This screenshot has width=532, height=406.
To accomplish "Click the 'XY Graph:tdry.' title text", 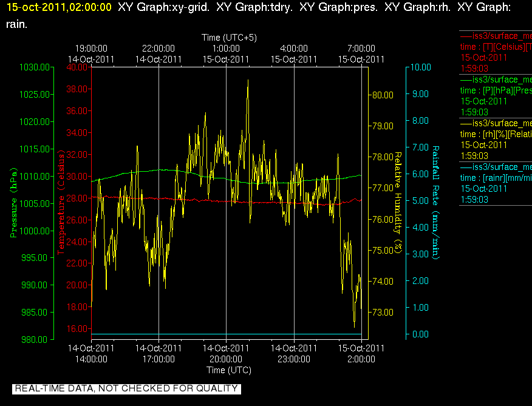I will (254, 7).
